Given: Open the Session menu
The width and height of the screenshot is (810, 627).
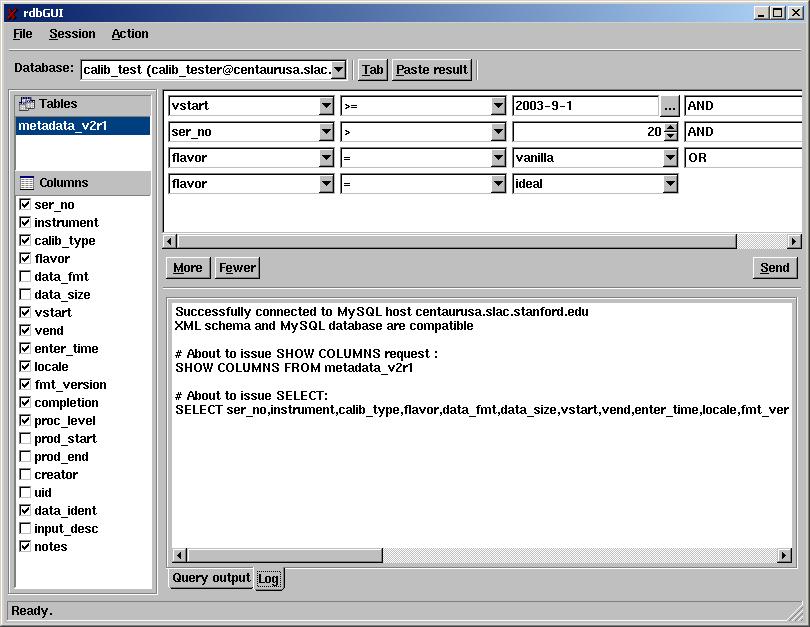Looking at the screenshot, I should 72,34.
